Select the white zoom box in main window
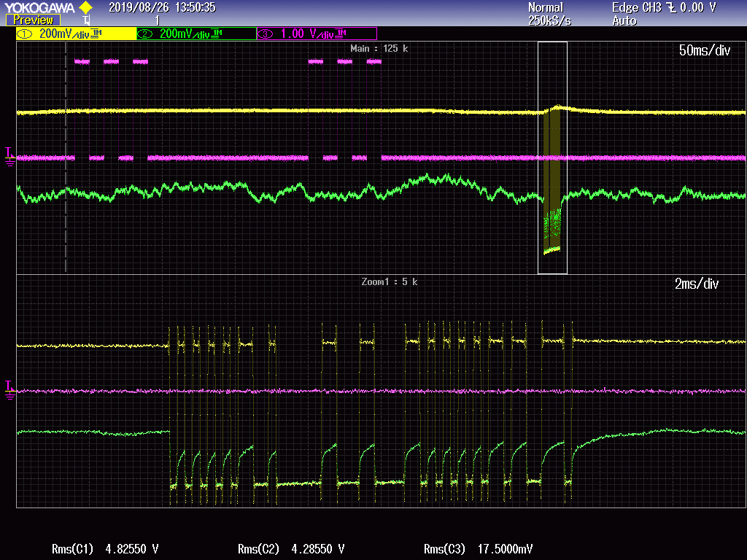This screenshot has height=560, width=747. 553,157
